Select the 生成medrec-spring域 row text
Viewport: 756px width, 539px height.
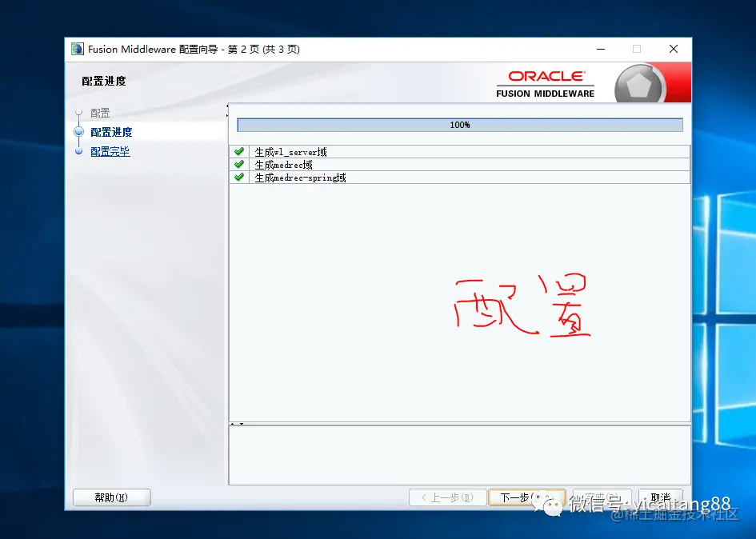click(x=300, y=178)
